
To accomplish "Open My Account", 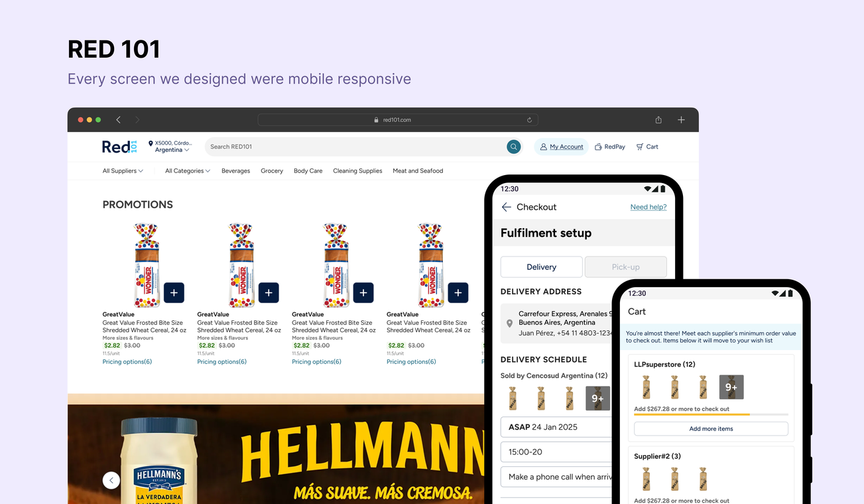I will click(561, 147).
